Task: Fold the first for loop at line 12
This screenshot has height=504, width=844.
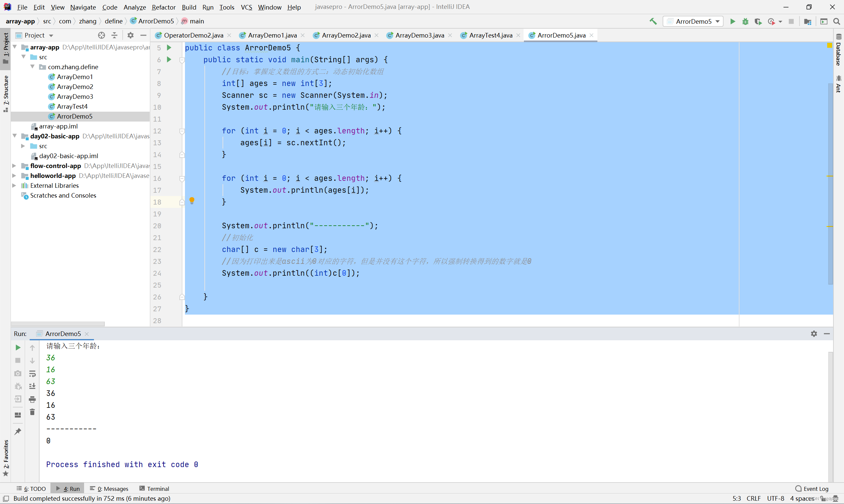Action: point(182,131)
